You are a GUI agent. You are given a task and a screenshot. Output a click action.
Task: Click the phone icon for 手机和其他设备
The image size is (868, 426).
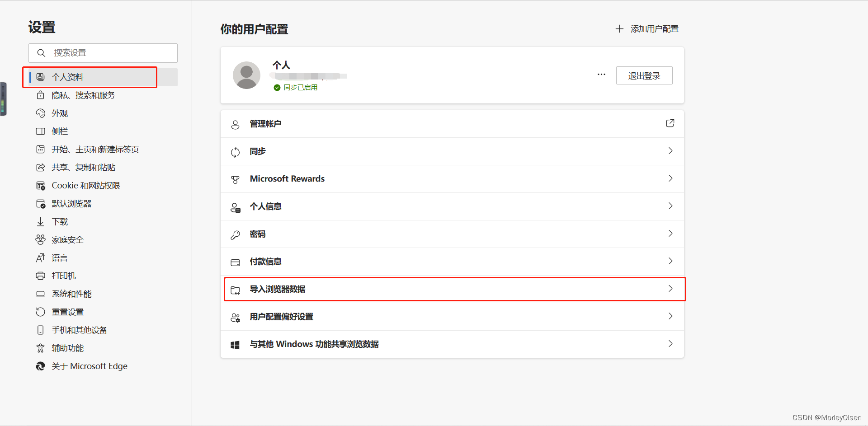pyautogui.click(x=40, y=330)
